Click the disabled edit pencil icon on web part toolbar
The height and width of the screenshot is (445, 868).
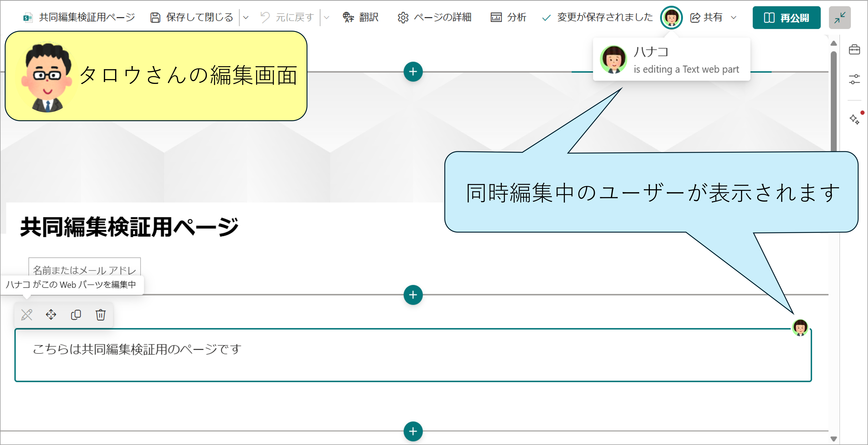[x=27, y=315]
